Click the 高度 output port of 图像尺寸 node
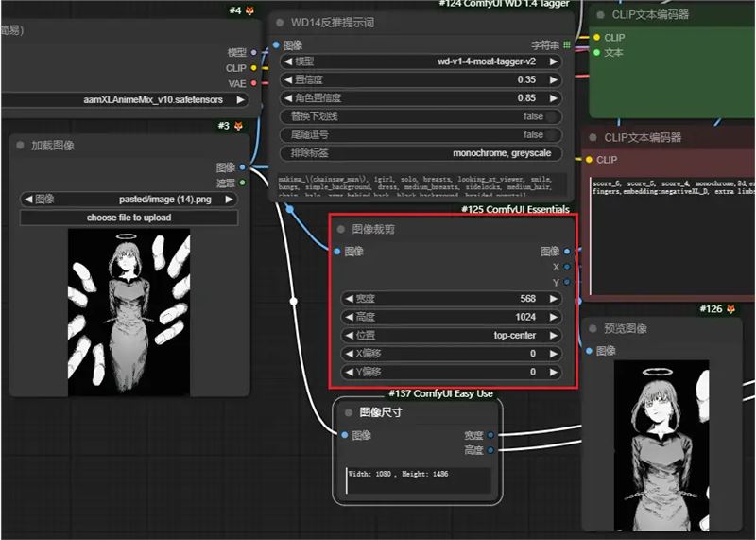Screen dimensions: 756x540 pyautogui.click(x=490, y=450)
